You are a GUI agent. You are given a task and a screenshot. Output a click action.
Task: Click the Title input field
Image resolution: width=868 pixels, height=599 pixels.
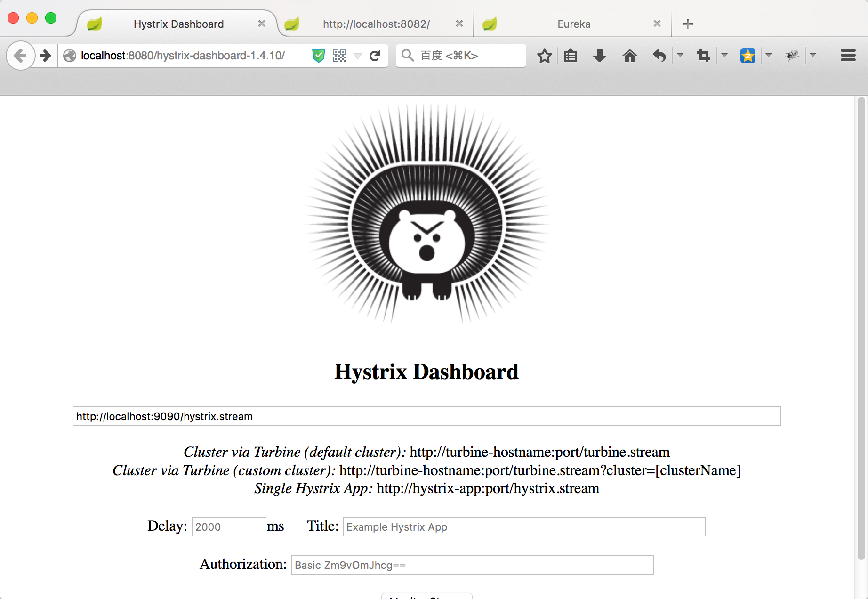524,526
